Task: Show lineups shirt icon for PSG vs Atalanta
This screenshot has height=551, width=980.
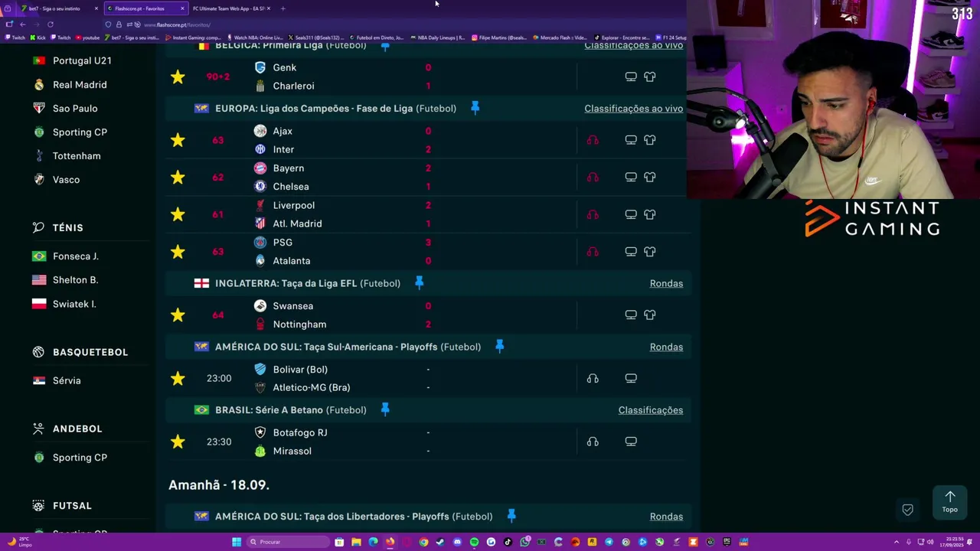Action: coord(650,251)
